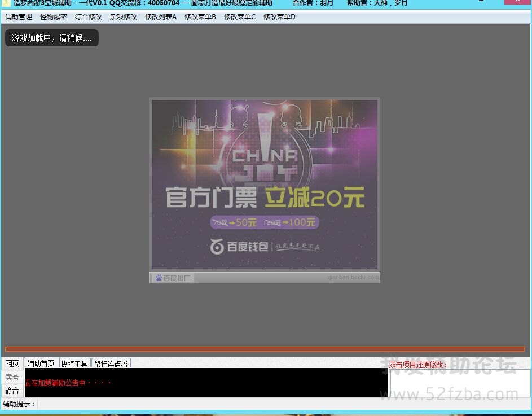Open the 修改列表A menu
The width and height of the screenshot is (532, 416).
tap(161, 16)
